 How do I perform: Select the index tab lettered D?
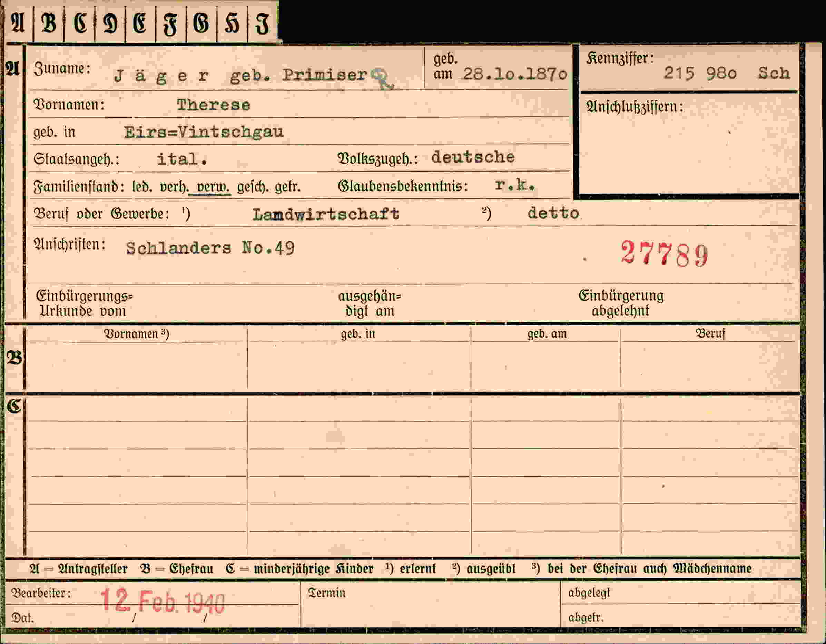[110, 23]
